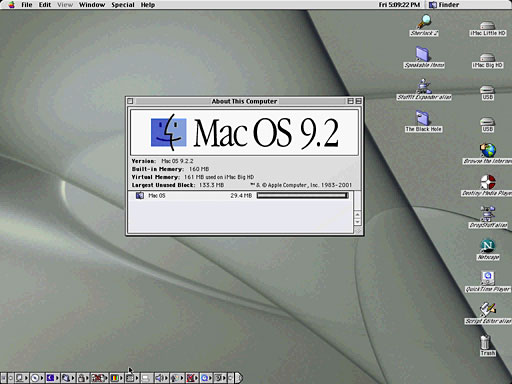This screenshot has width=512, height=384.
Task: Click the '160 MB' built-in memory value
Action: (x=199, y=169)
